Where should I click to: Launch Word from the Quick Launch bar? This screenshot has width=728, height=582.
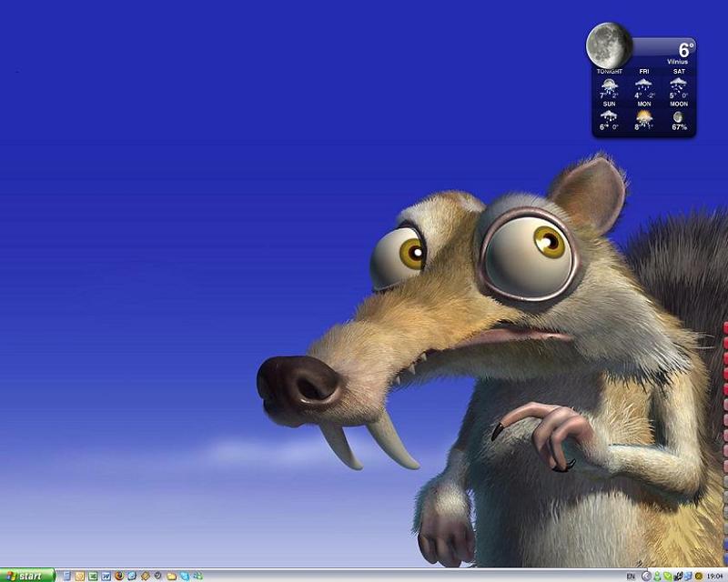point(106,576)
